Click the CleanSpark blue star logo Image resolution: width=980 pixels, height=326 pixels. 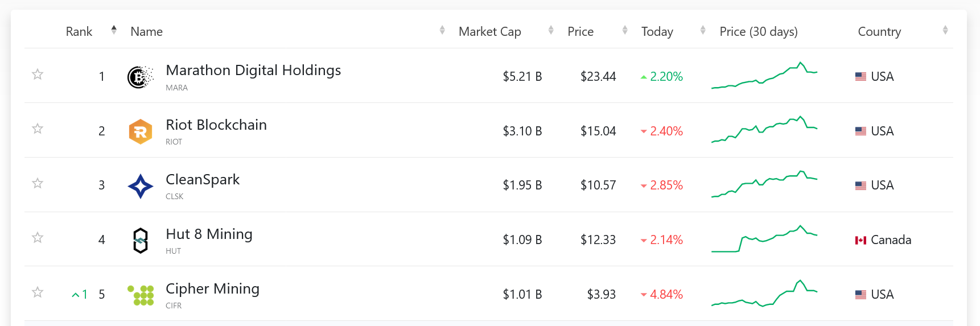140,186
